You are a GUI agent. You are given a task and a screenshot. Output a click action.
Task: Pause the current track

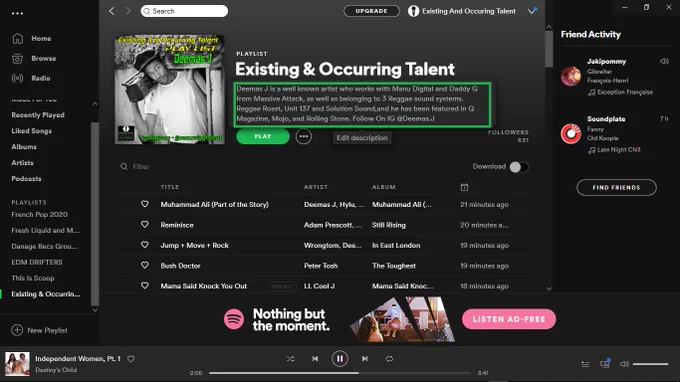[340, 359]
